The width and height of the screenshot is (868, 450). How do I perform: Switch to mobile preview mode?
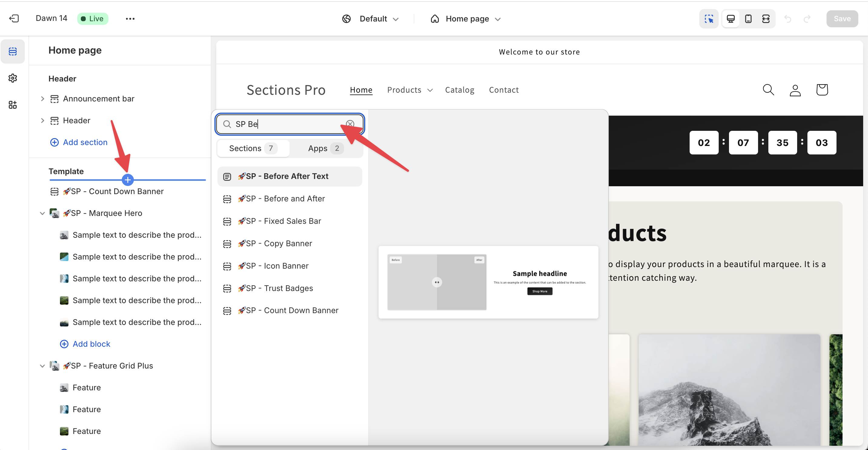[748, 18]
